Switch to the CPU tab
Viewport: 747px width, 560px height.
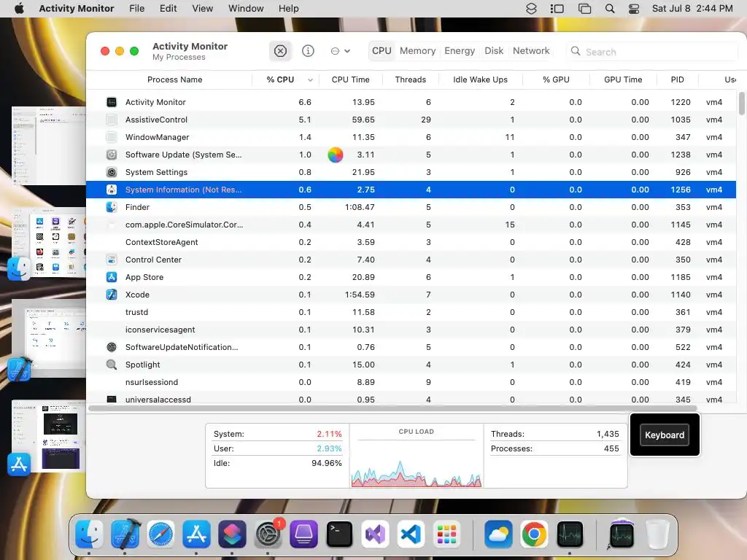point(382,51)
